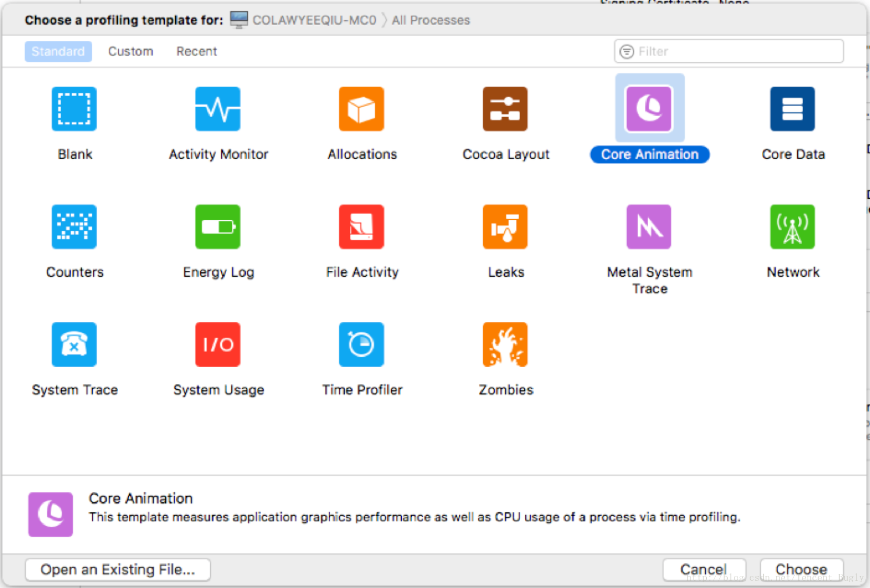Open the Recent templates tab
The width and height of the screenshot is (870, 588).
click(196, 51)
